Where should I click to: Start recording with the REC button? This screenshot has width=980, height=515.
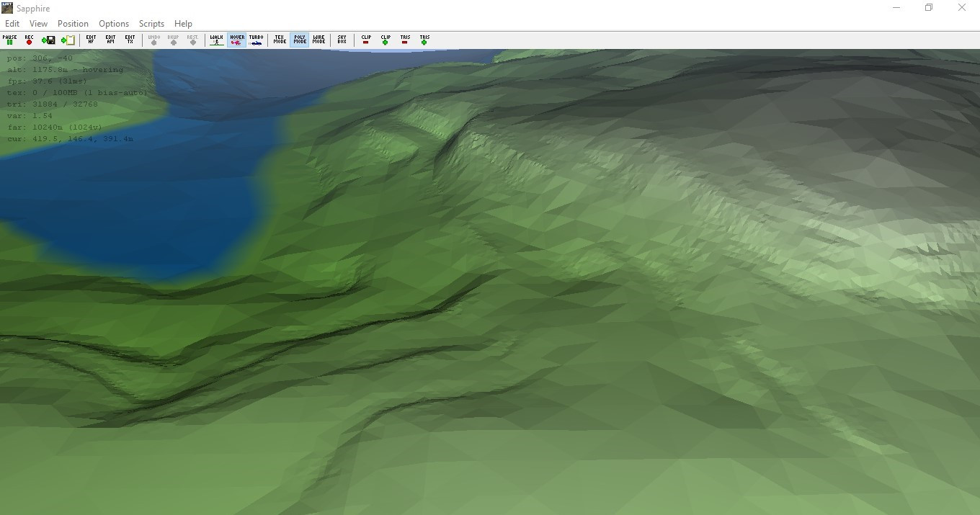29,40
